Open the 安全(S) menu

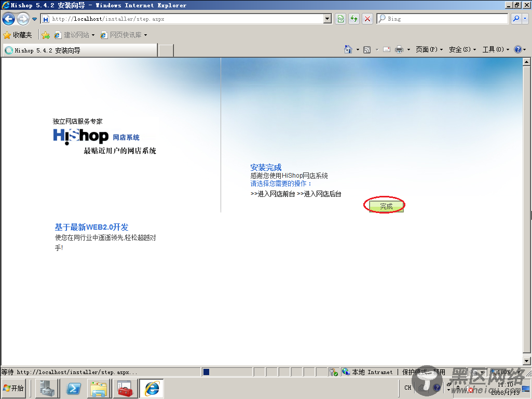[x=462, y=49]
